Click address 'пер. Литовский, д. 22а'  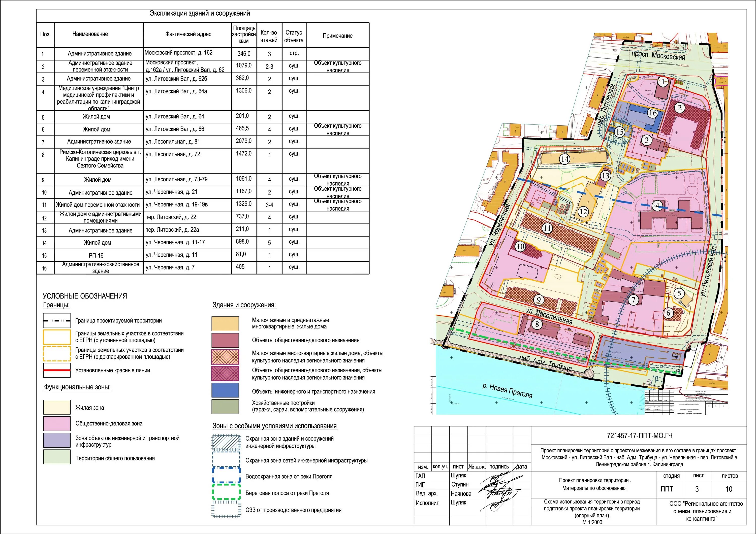click(172, 230)
